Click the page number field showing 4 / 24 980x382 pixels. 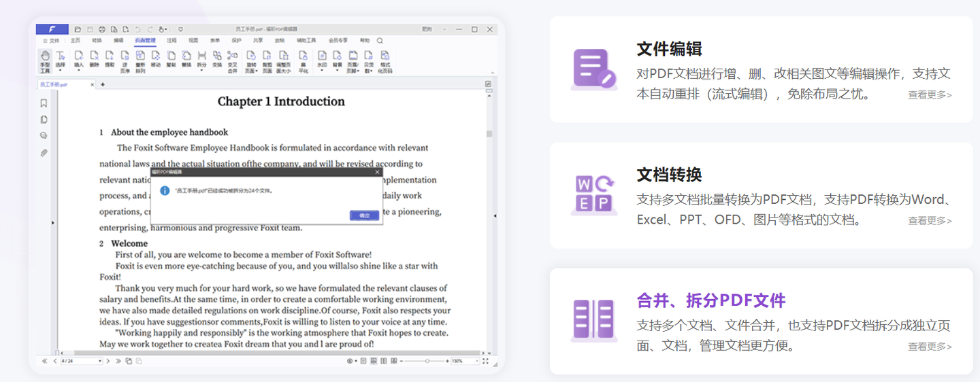81,361
